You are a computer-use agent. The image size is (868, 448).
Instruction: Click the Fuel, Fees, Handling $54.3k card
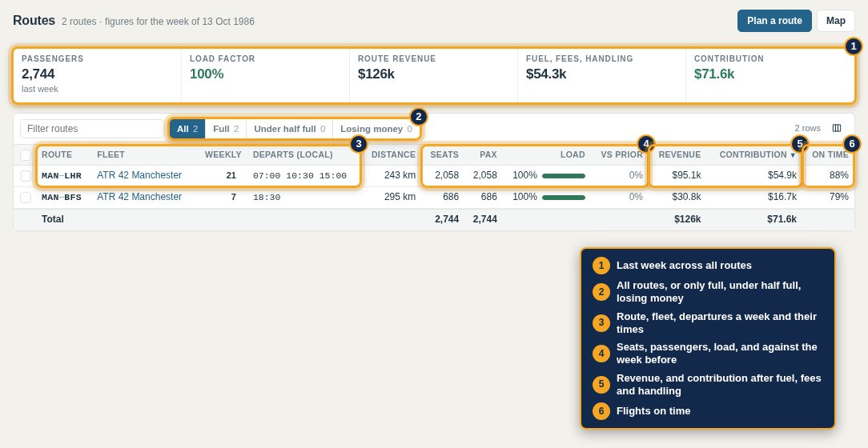click(x=601, y=76)
